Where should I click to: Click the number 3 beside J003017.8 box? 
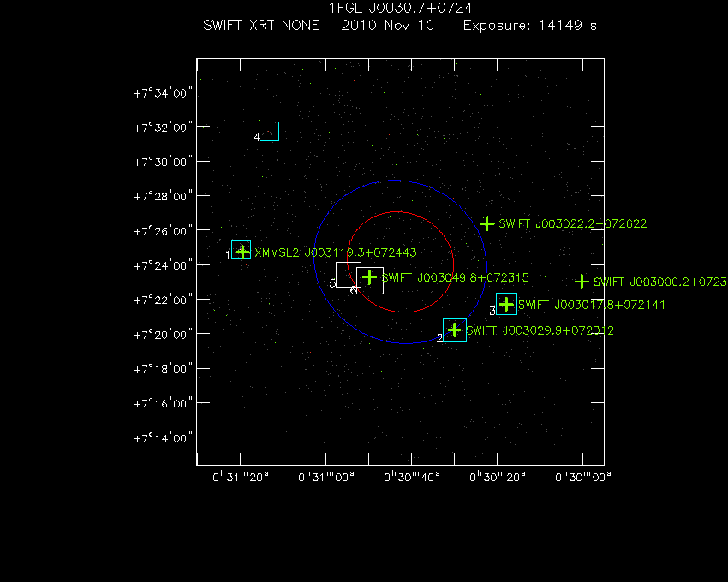coord(492,311)
